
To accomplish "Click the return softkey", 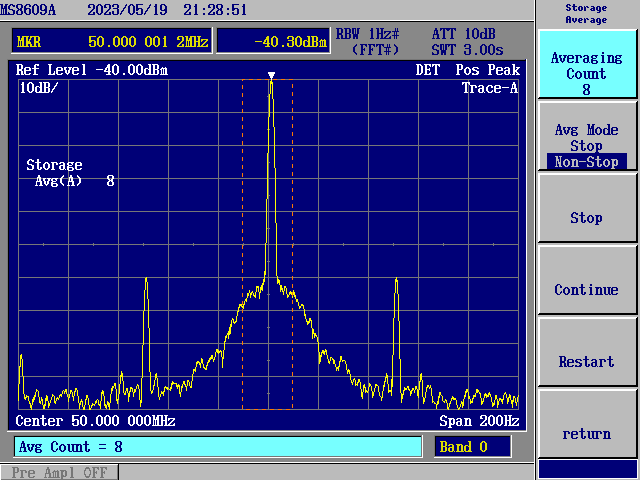I will tap(587, 424).
